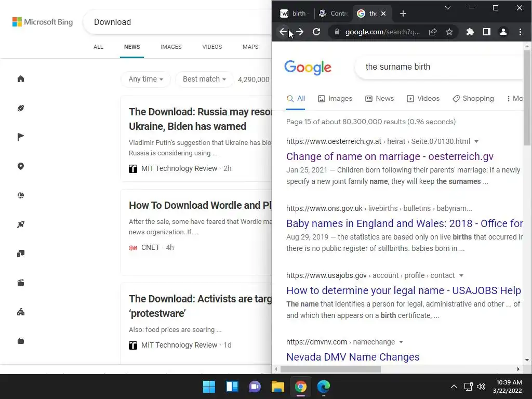
Task: Open the Chrome profile avatar
Action: tap(503, 32)
